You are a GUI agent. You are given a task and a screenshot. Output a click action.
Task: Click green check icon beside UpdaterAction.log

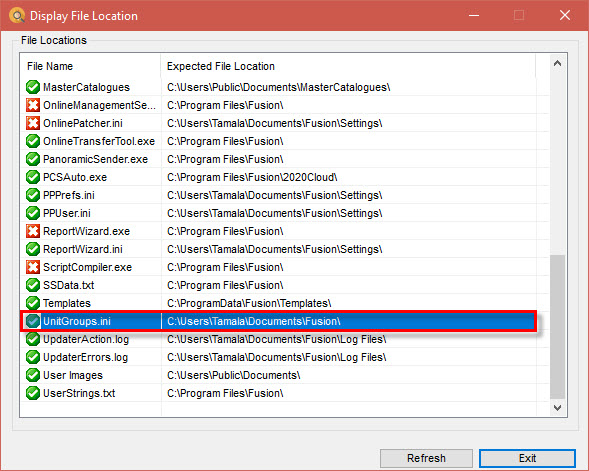33,339
